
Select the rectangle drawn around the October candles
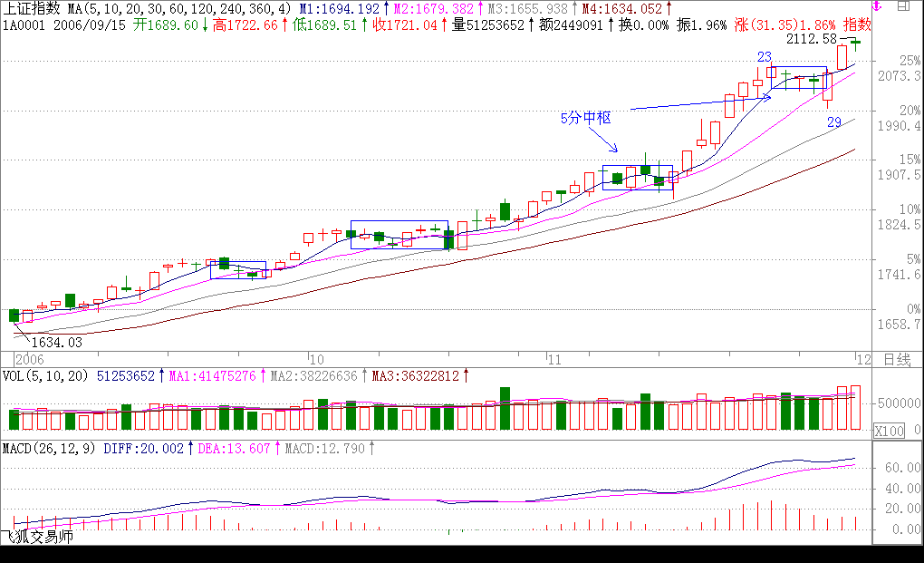coord(399,222)
